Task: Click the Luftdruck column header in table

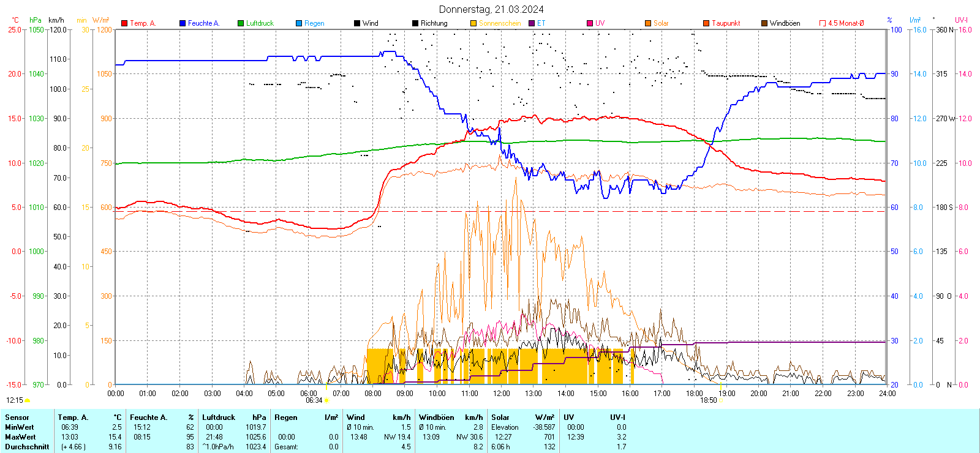Action: click(x=219, y=417)
